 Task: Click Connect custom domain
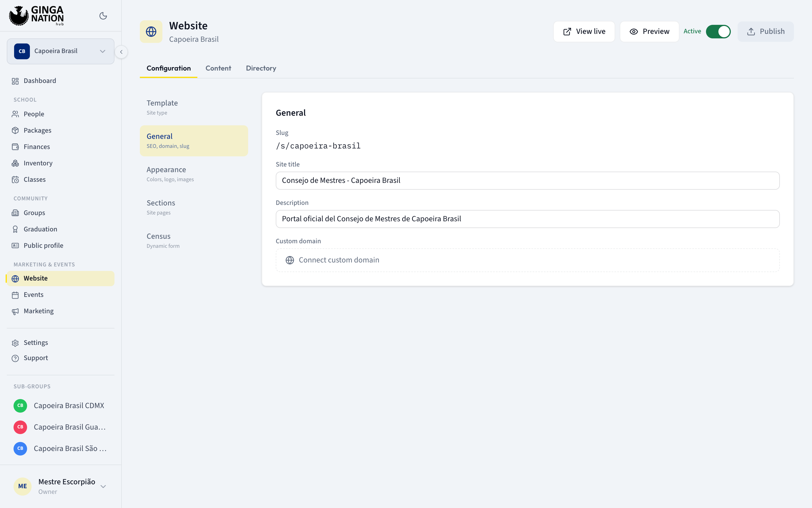(528, 260)
